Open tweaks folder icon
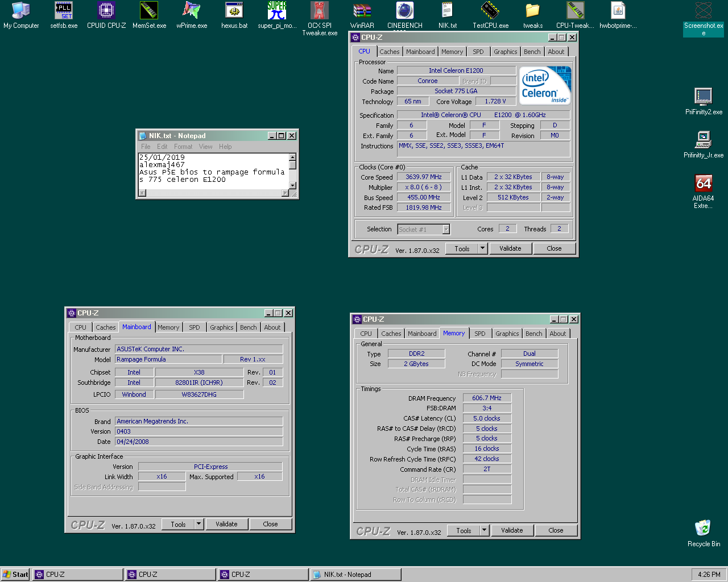Image resolution: width=728 pixels, height=582 pixels. (x=533, y=15)
